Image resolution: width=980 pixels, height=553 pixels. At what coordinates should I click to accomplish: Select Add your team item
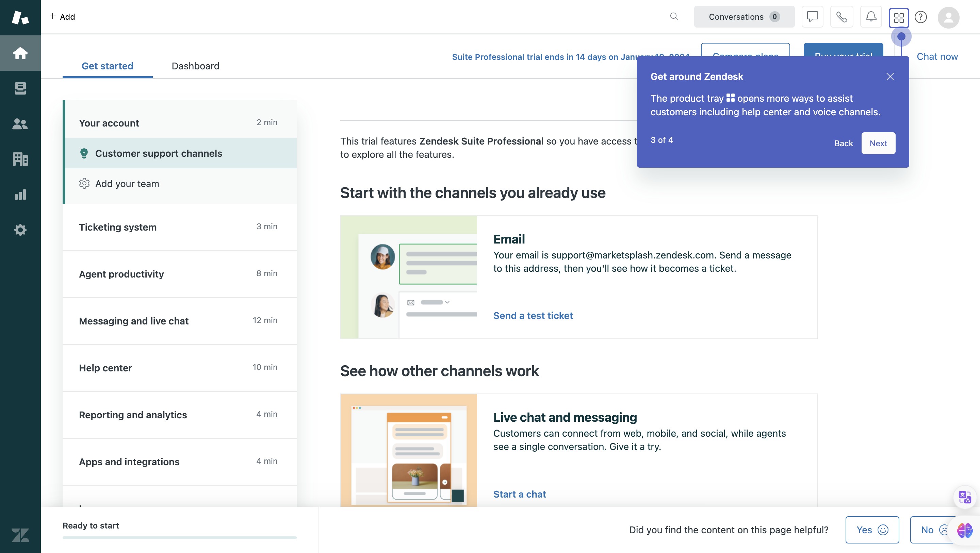tap(127, 184)
